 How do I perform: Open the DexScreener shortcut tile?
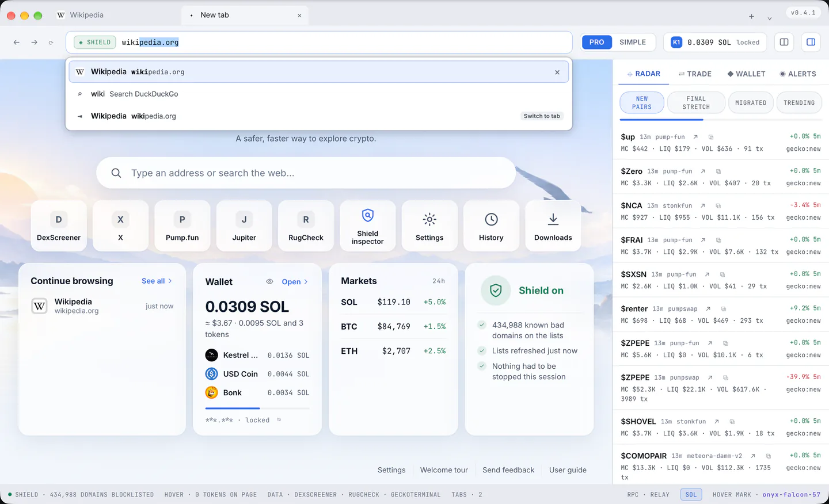(x=59, y=226)
